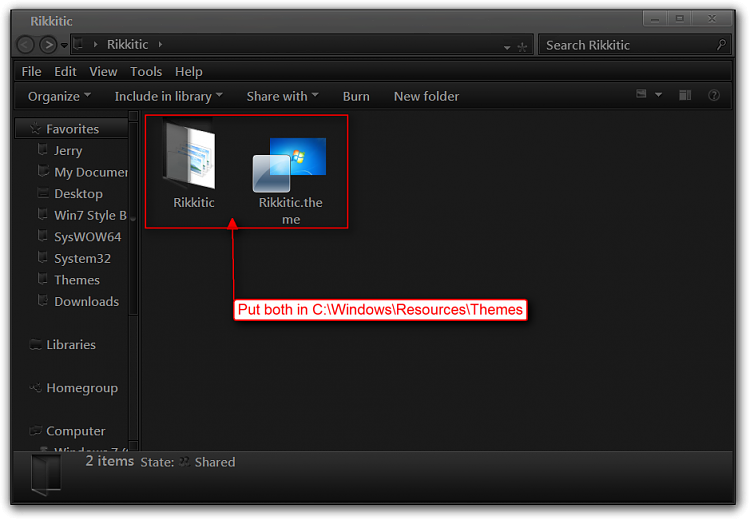The height and width of the screenshot is (520, 750).
Task: Click the magnifier search icon
Action: [721, 45]
